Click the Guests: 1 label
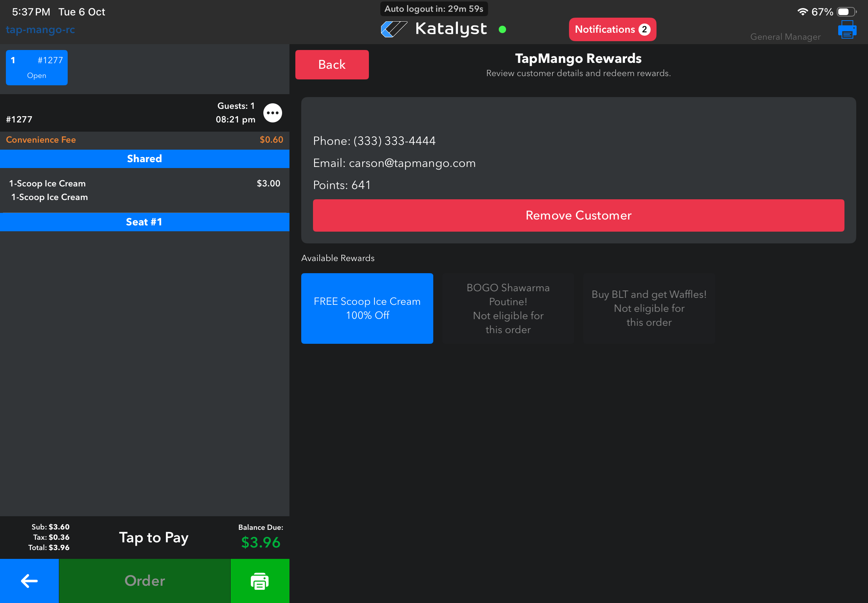The image size is (868, 603). click(236, 106)
